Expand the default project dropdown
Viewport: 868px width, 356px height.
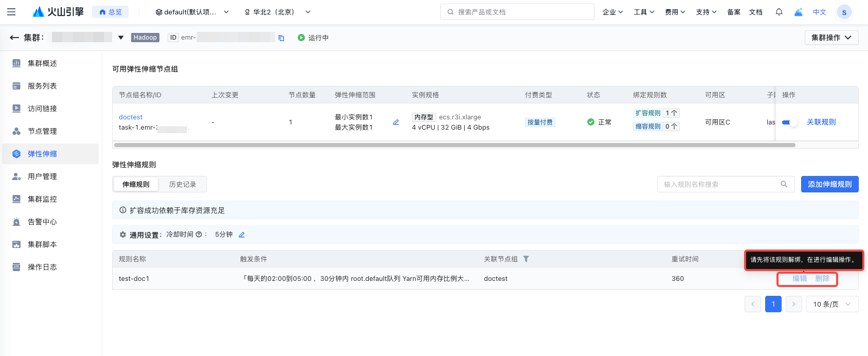[x=192, y=12]
